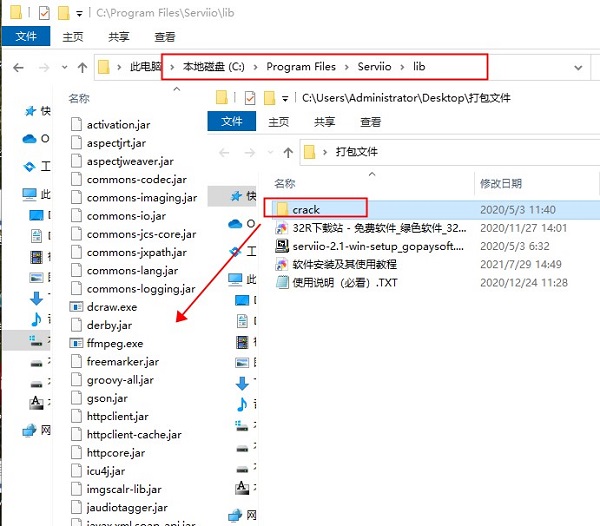Select icu4j.jar file

coord(98,471)
